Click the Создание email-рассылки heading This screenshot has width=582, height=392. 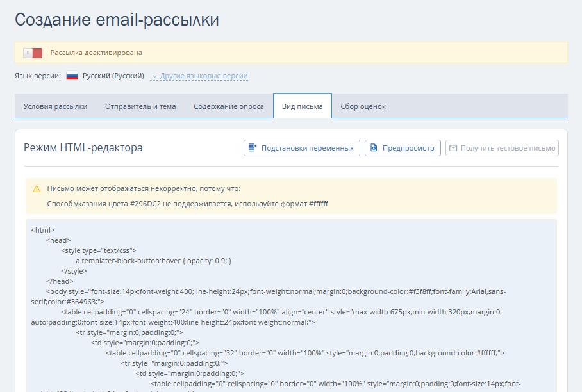click(x=117, y=20)
